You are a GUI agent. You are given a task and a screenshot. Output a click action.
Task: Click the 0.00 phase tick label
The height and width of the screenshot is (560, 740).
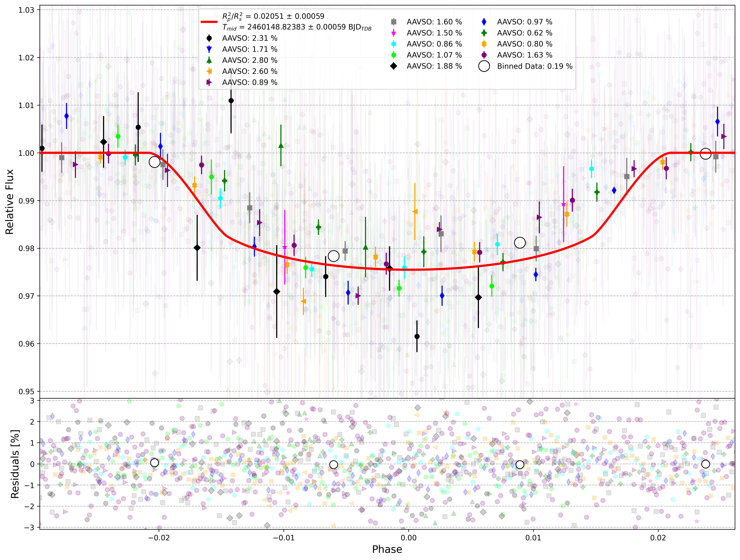coord(409,538)
